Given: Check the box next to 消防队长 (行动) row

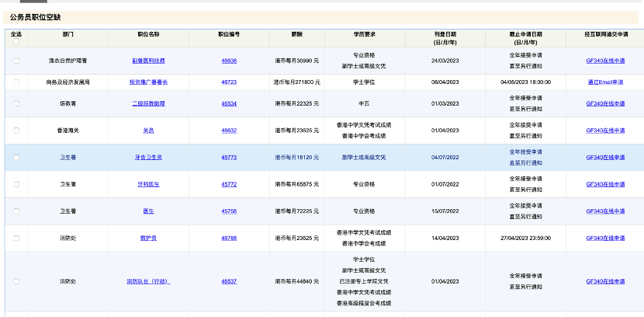Looking at the screenshot, I should pos(16,281).
